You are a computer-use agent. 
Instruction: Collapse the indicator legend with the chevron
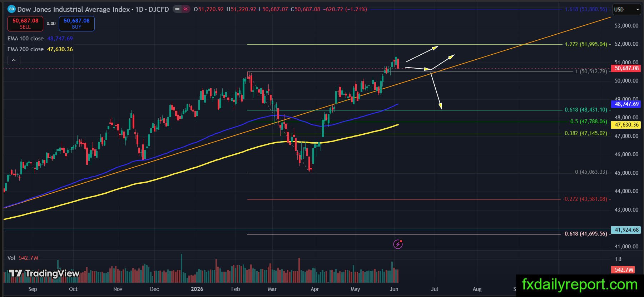coord(14,60)
